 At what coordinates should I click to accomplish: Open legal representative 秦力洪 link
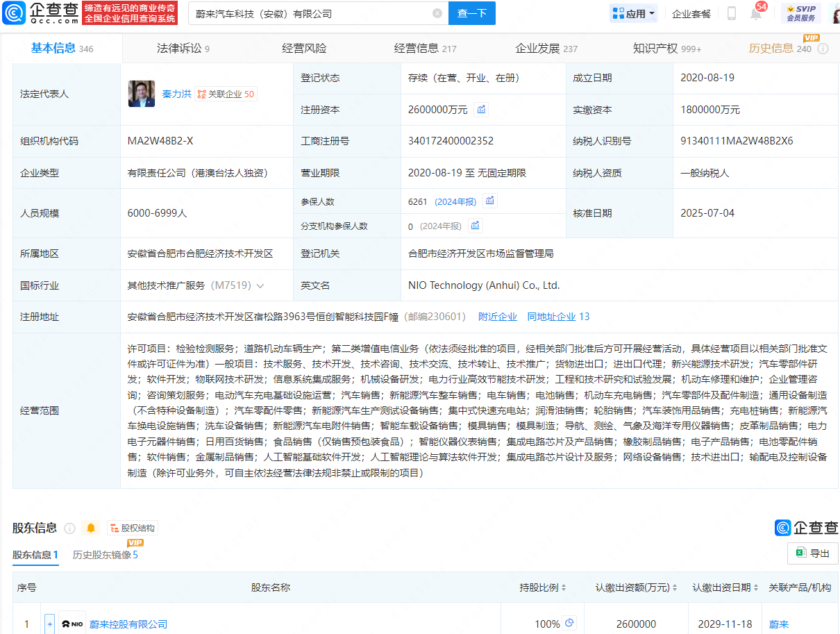point(176,94)
